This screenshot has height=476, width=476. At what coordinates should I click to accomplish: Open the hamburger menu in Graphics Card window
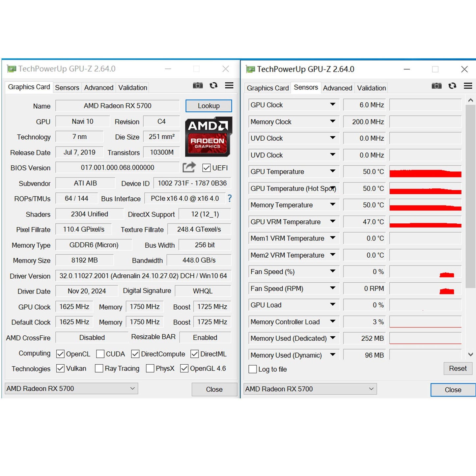tap(229, 86)
